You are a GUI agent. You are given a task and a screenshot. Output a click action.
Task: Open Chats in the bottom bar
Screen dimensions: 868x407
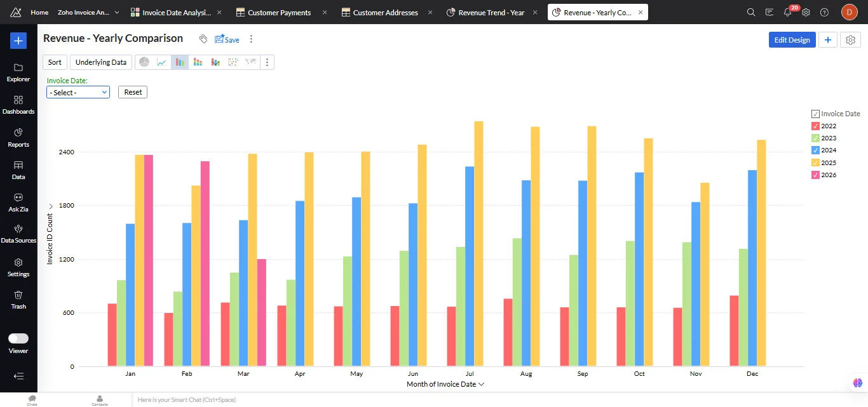(32, 400)
